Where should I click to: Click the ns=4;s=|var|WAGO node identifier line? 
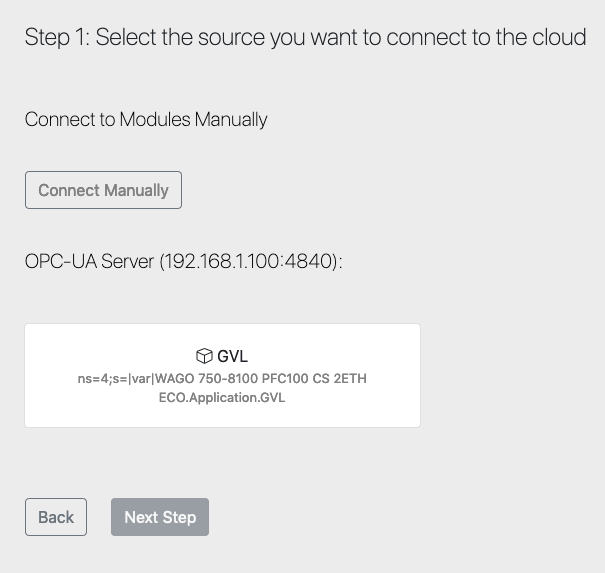click(222, 379)
